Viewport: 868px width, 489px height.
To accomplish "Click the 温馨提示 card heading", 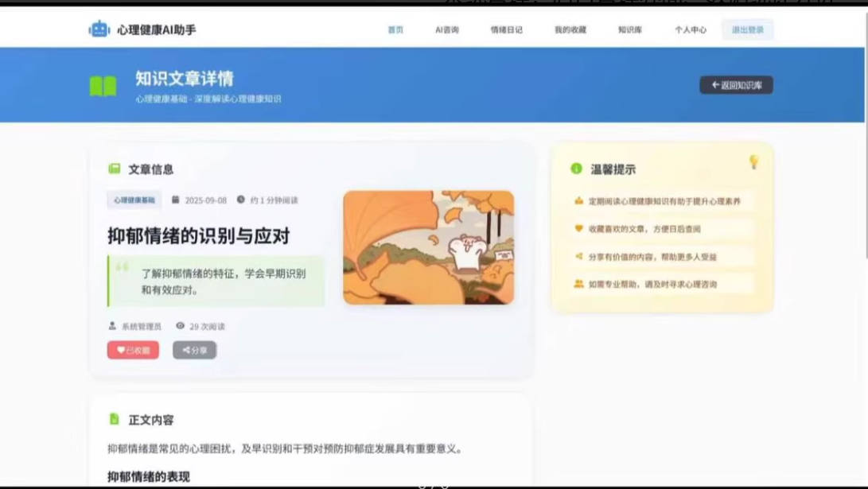I will tap(613, 169).
